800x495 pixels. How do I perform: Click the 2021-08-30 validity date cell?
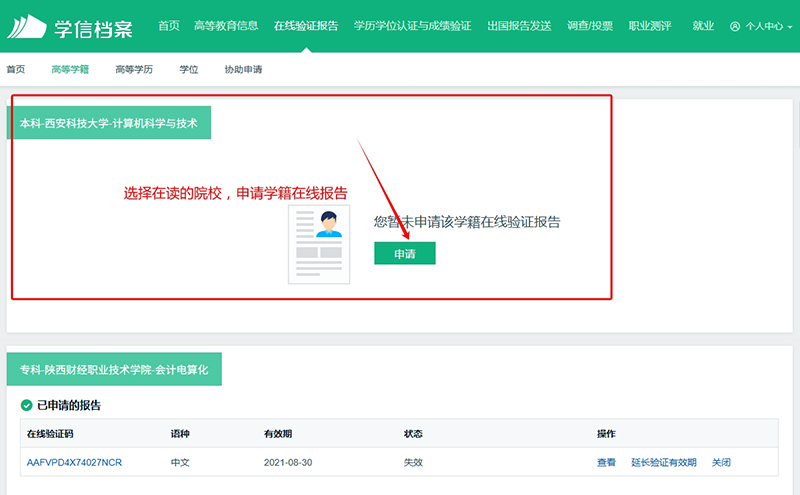coord(288,462)
